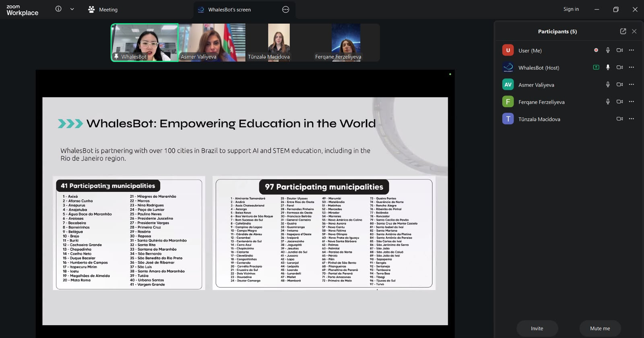Image resolution: width=644 pixels, height=338 pixels.
Task: Click WhalesBot (Host) video camera icon
Action: (x=620, y=67)
